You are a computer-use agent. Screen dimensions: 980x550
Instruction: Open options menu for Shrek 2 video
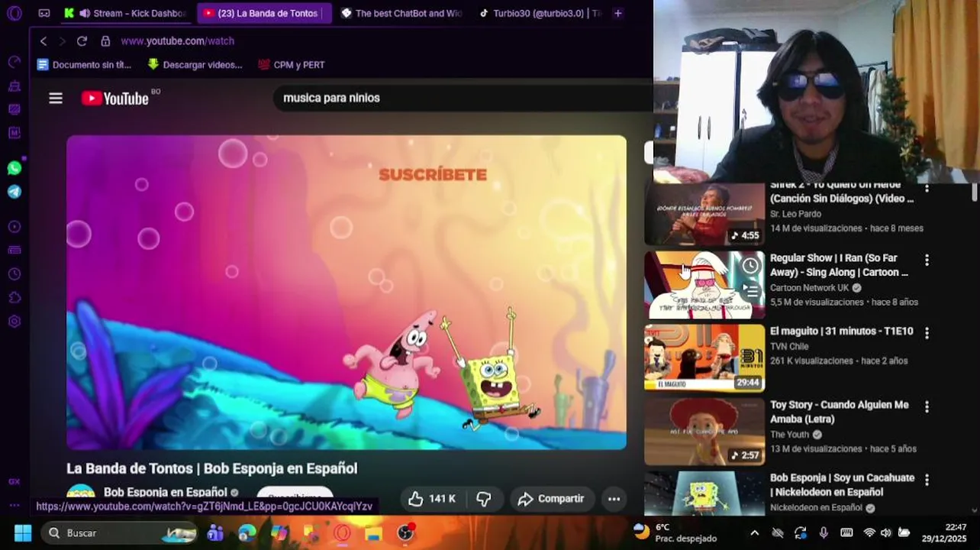click(927, 188)
